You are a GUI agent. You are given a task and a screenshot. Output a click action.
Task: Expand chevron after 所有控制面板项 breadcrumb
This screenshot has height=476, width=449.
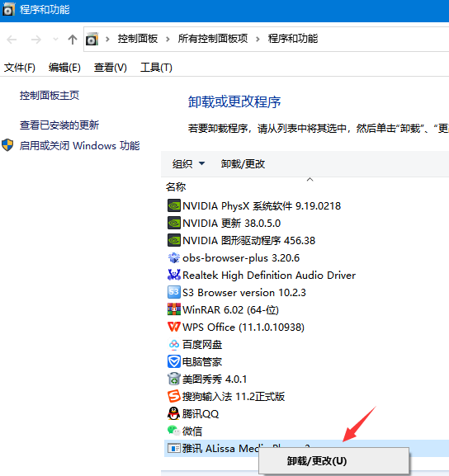(x=258, y=39)
